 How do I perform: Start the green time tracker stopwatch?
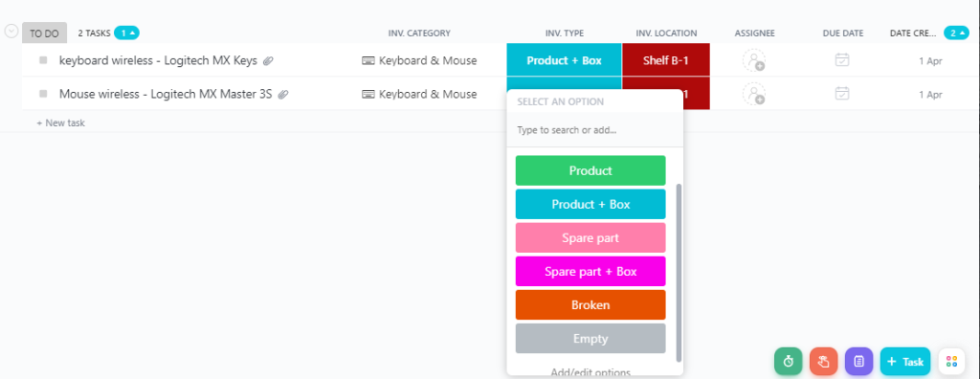tap(789, 362)
